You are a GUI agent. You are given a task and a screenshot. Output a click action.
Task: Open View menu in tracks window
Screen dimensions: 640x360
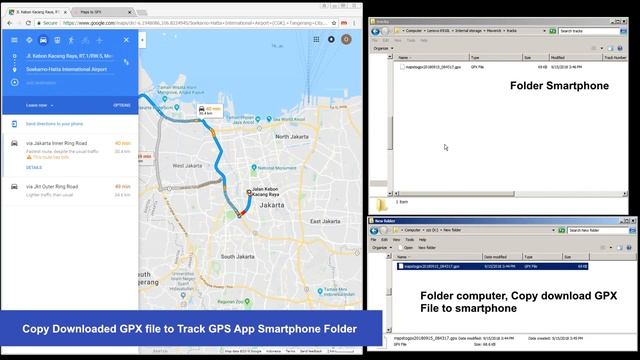398,40
